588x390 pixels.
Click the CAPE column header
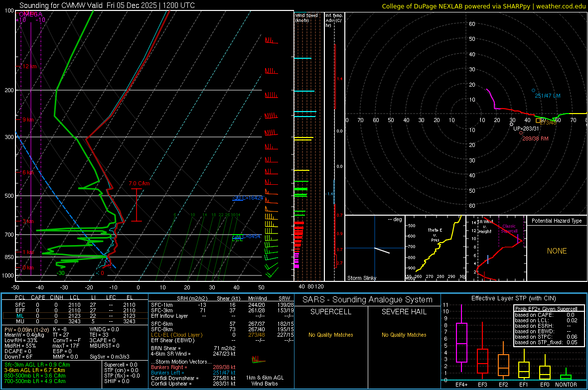point(38,297)
